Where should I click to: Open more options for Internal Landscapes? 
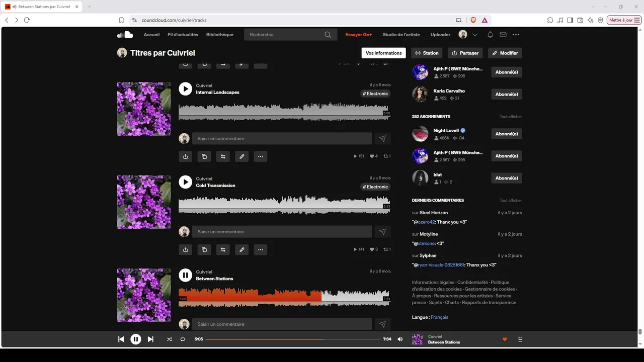pyautogui.click(x=261, y=156)
